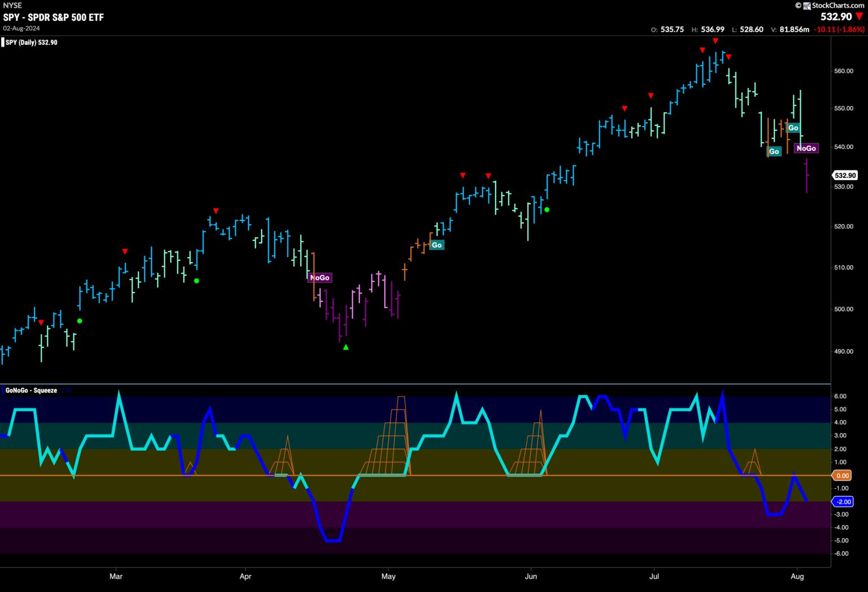Screen dimensions: 868x592
Task: Click the red triangle above the July peak high
Action: [715, 41]
